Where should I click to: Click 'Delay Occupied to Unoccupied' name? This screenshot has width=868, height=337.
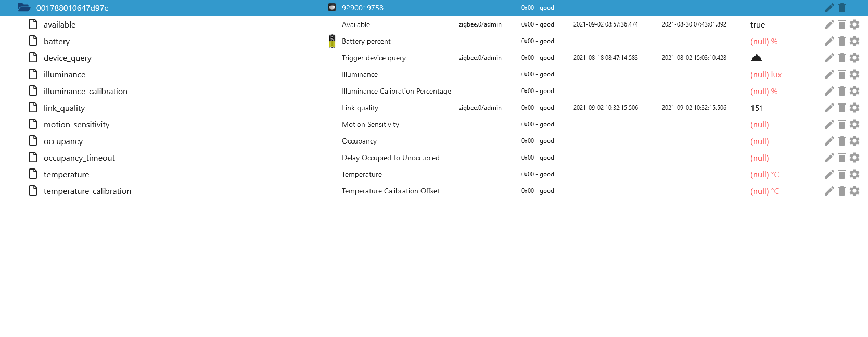point(391,158)
